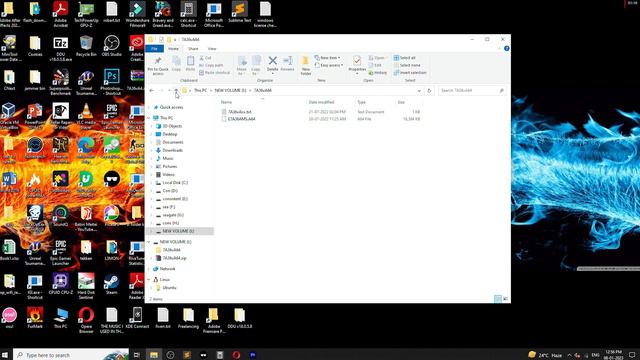
Task: Click the Delete X icon
Action: click(273, 64)
